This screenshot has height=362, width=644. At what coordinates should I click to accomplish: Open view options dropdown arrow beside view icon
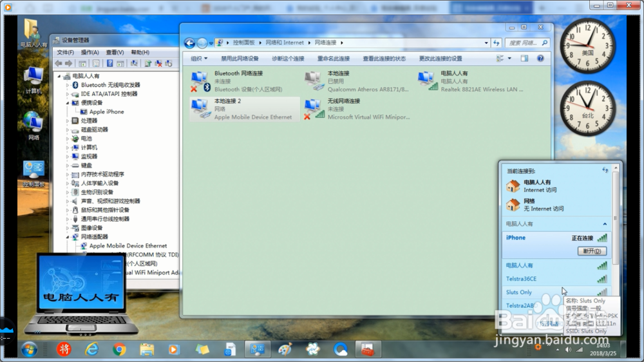pyautogui.click(x=509, y=59)
